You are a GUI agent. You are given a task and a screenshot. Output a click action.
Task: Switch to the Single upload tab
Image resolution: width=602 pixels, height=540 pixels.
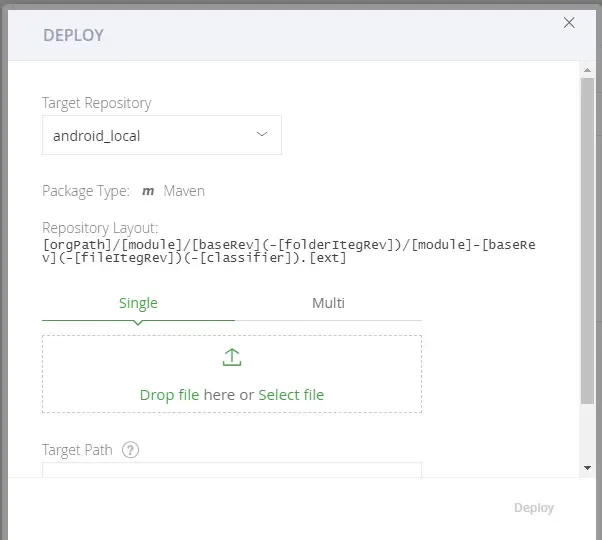point(138,303)
